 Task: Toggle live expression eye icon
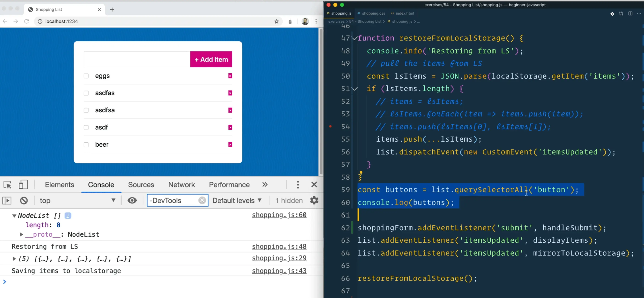tap(132, 201)
